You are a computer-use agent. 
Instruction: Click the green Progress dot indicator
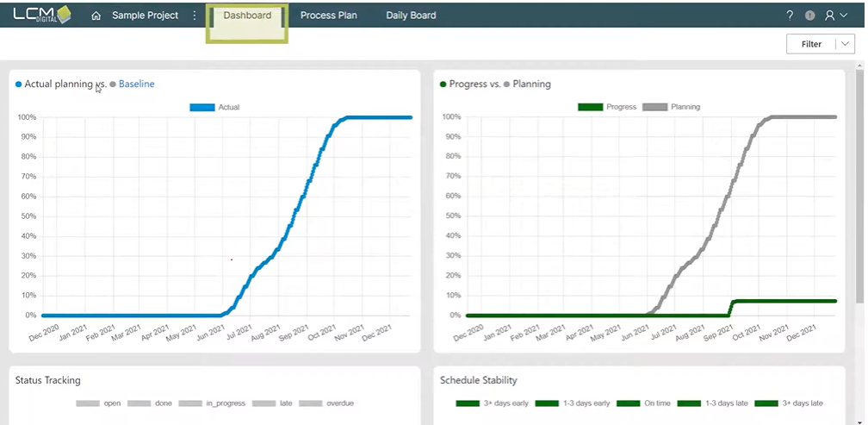pyautogui.click(x=443, y=84)
